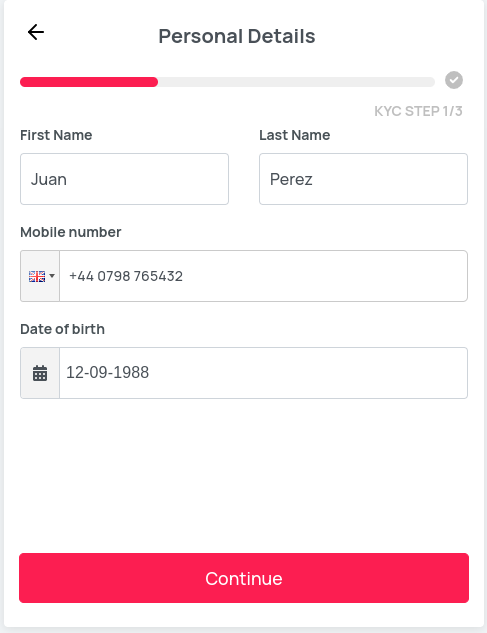Click the +44 country code text

[x=81, y=276]
